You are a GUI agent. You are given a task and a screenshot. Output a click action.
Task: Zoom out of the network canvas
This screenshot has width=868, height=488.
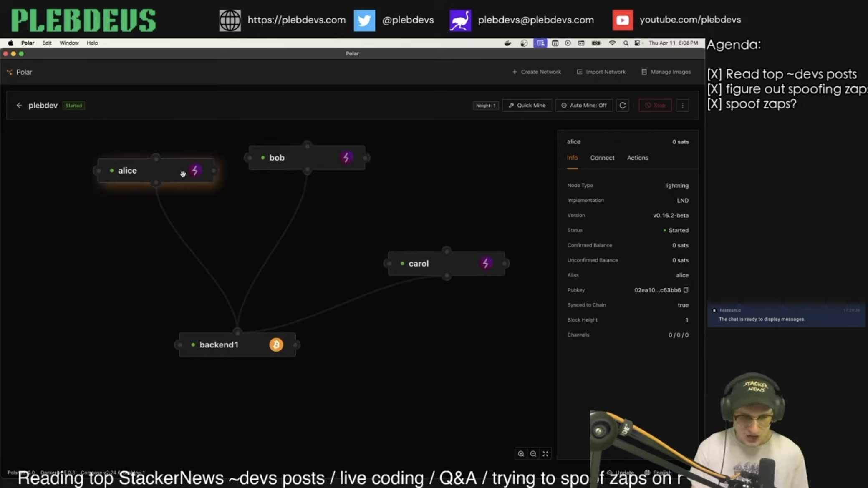[x=533, y=454]
